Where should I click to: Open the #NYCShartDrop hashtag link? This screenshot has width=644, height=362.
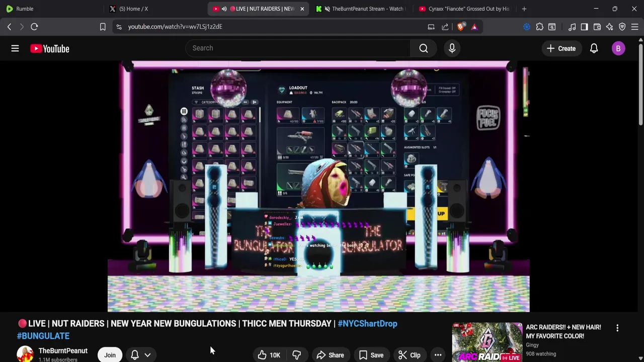pos(367,323)
